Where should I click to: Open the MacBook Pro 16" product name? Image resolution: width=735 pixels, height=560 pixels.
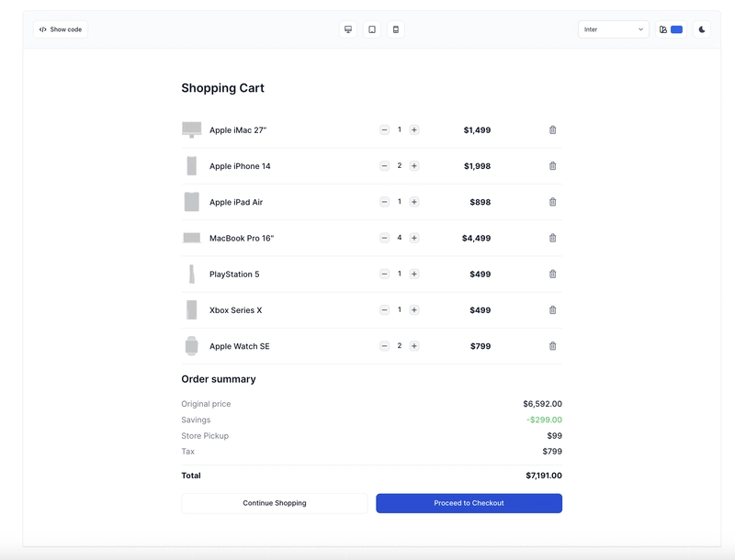click(x=242, y=239)
